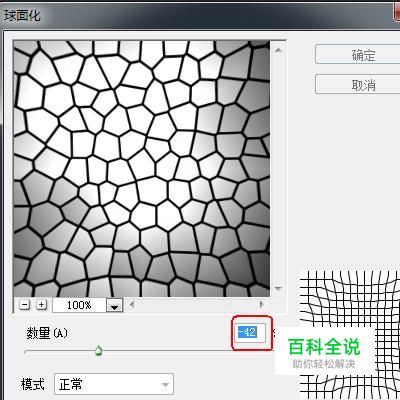The width and height of the screenshot is (400, 400).
Task: Click the zoom out minus button
Action: coord(24,305)
